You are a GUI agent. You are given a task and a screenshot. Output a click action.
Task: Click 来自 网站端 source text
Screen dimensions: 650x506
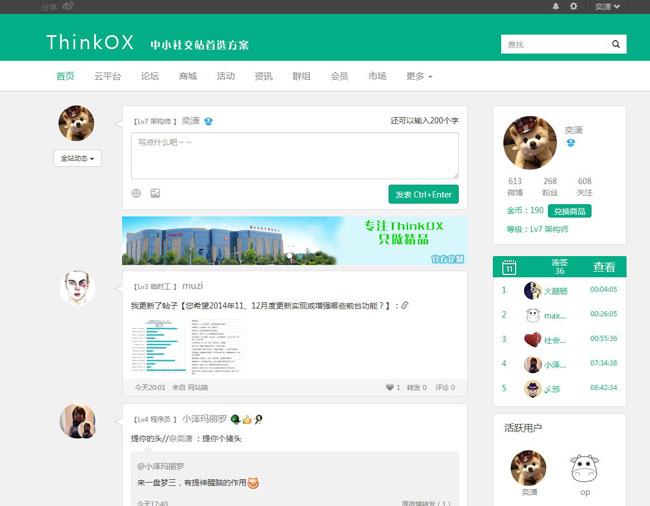click(190, 387)
